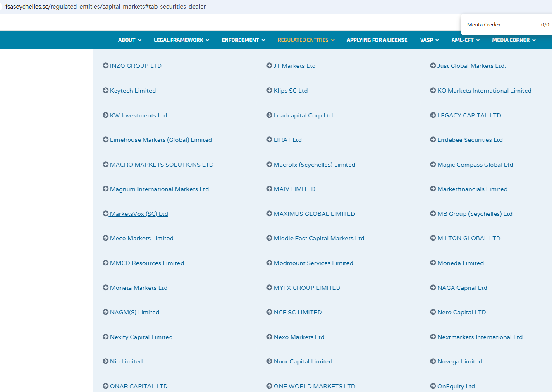Open NAGA Capital Ltd entry
Image resolution: width=552 pixels, height=392 pixels.
[462, 288]
